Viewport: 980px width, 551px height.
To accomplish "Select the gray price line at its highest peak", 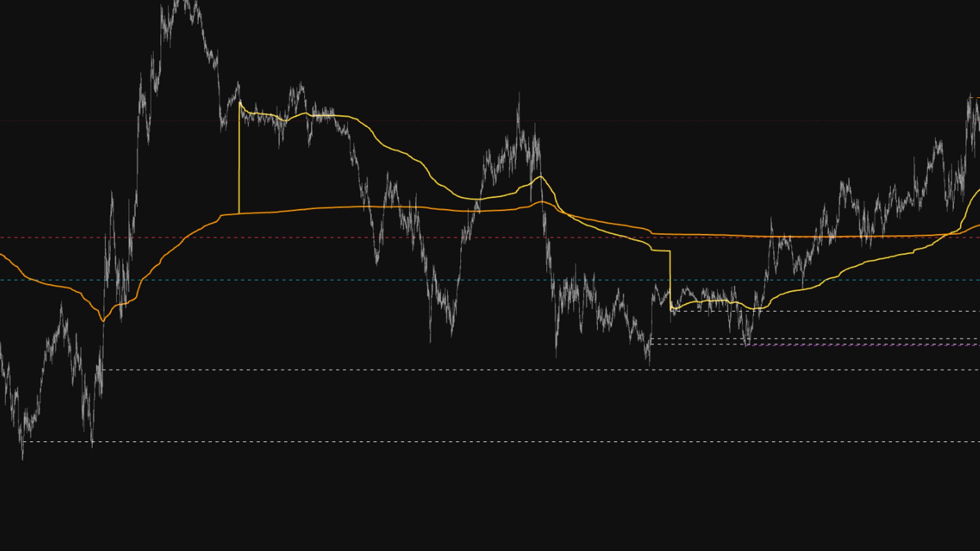I will pos(186,3).
